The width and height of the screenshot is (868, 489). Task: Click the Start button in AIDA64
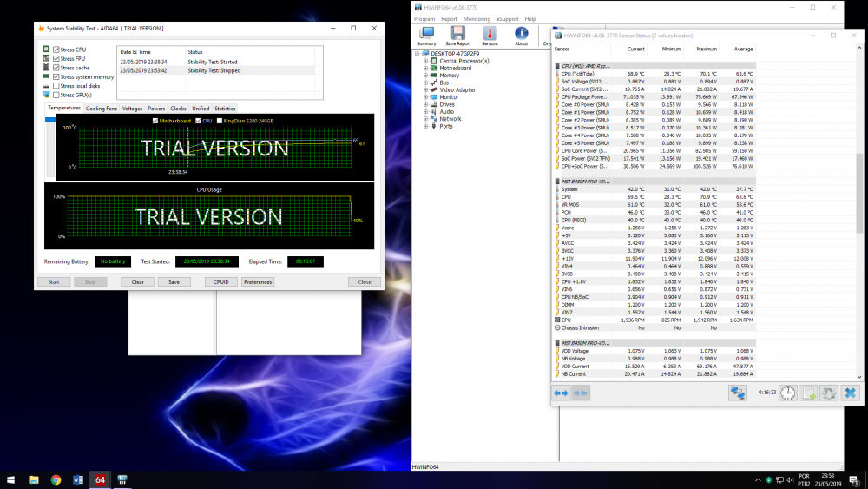click(54, 282)
